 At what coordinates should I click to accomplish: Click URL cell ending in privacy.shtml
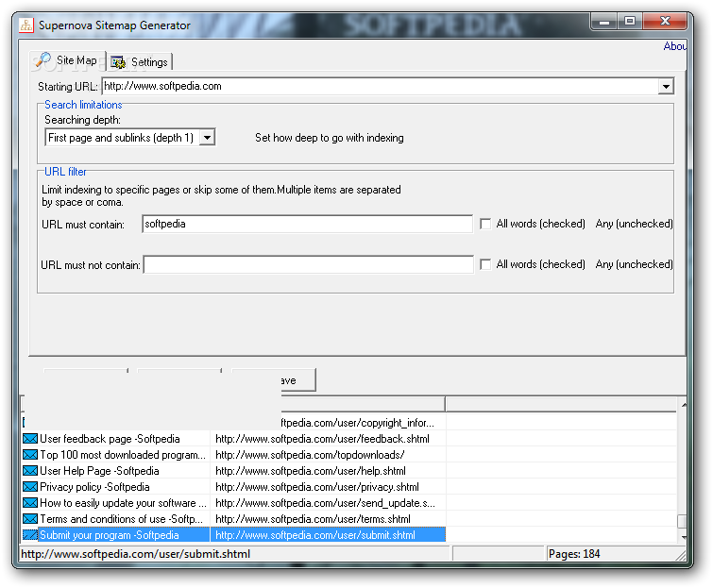coord(328,487)
